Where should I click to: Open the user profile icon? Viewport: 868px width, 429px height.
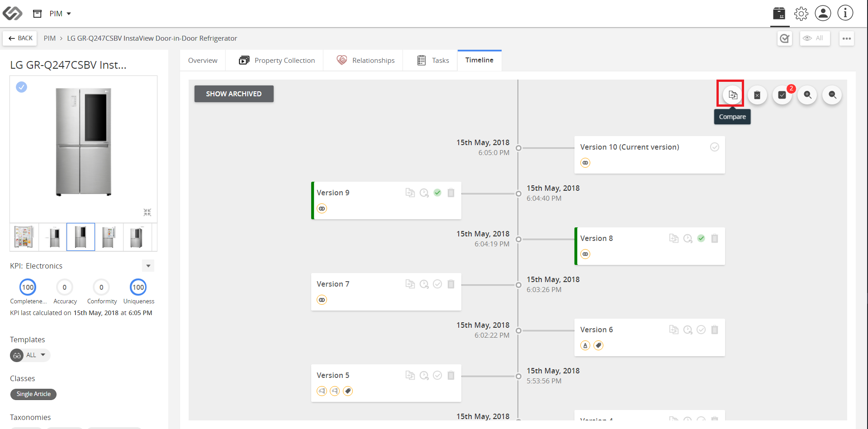(823, 13)
